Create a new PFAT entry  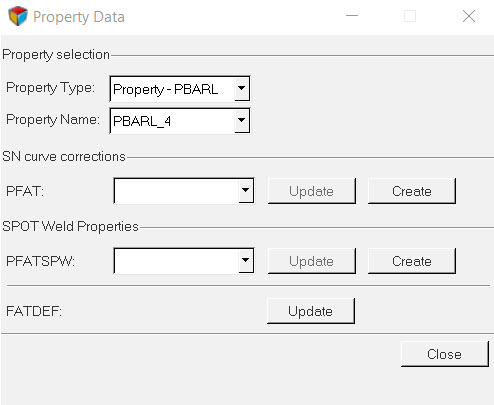411,191
